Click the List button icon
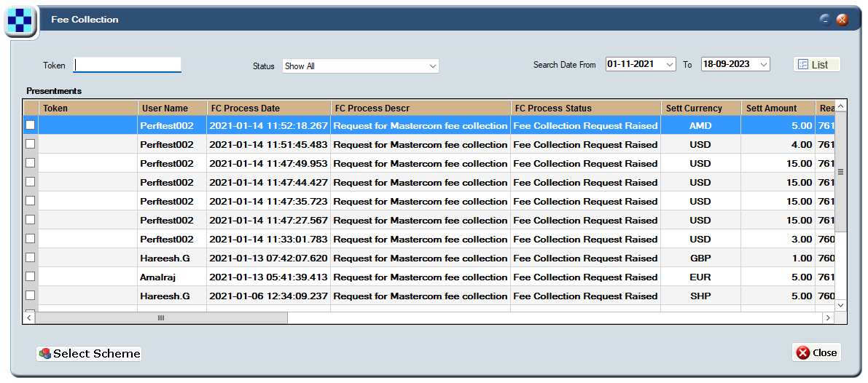The width and height of the screenshot is (868, 383). click(x=802, y=65)
